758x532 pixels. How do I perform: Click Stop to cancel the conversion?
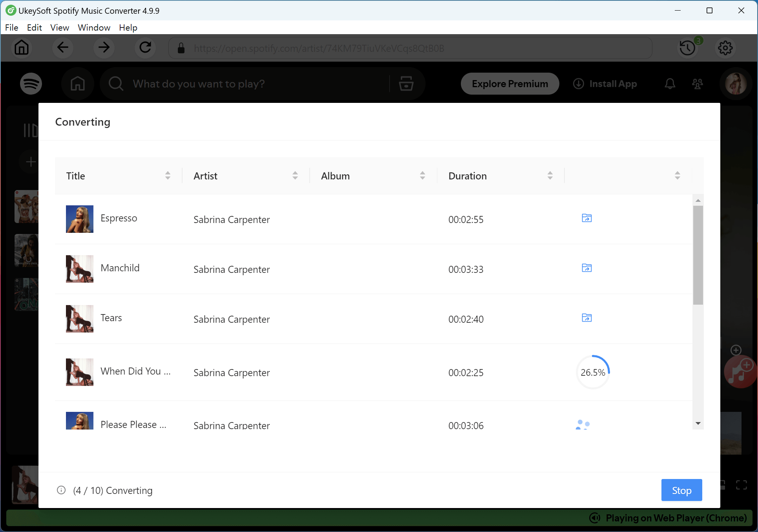click(x=681, y=490)
